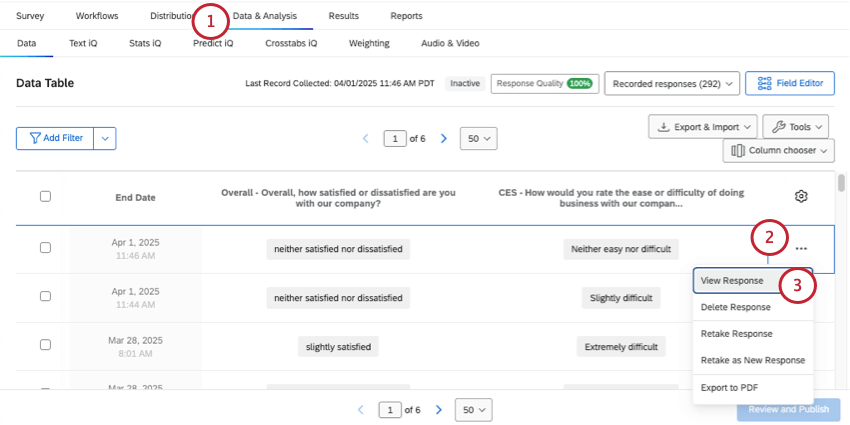Image resolution: width=850 pixels, height=425 pixels.
Task: Click the Inactive status badge
Action: [465, 83]
